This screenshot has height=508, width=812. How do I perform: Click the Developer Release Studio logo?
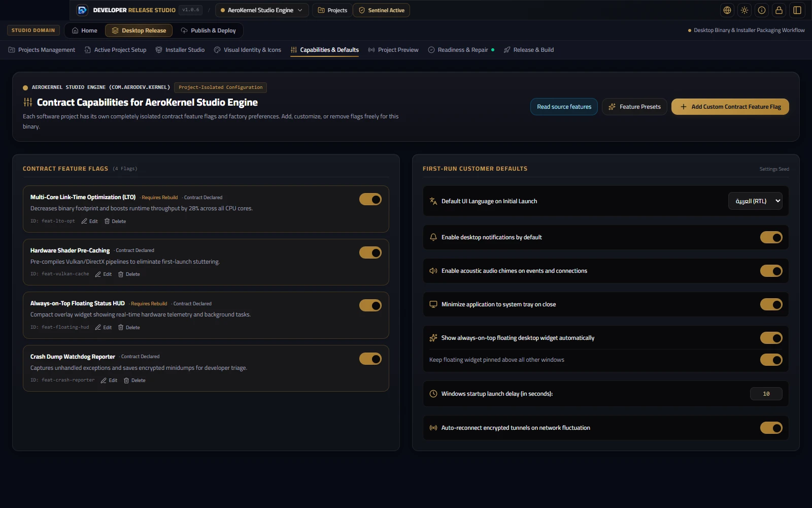(82, 10)
